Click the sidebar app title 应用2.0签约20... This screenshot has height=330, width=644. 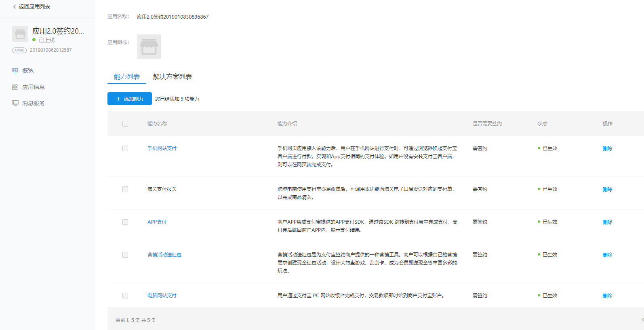point(58,31)
